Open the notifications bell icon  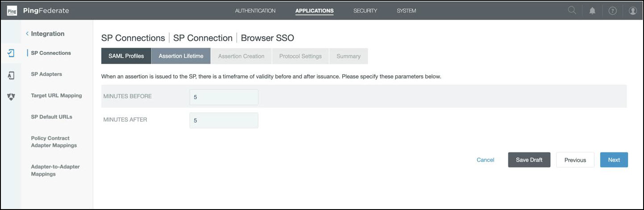(592, 11)
